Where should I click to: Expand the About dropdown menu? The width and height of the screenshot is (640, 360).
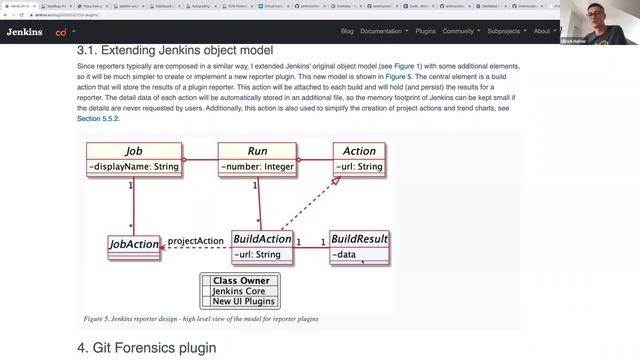545,31
